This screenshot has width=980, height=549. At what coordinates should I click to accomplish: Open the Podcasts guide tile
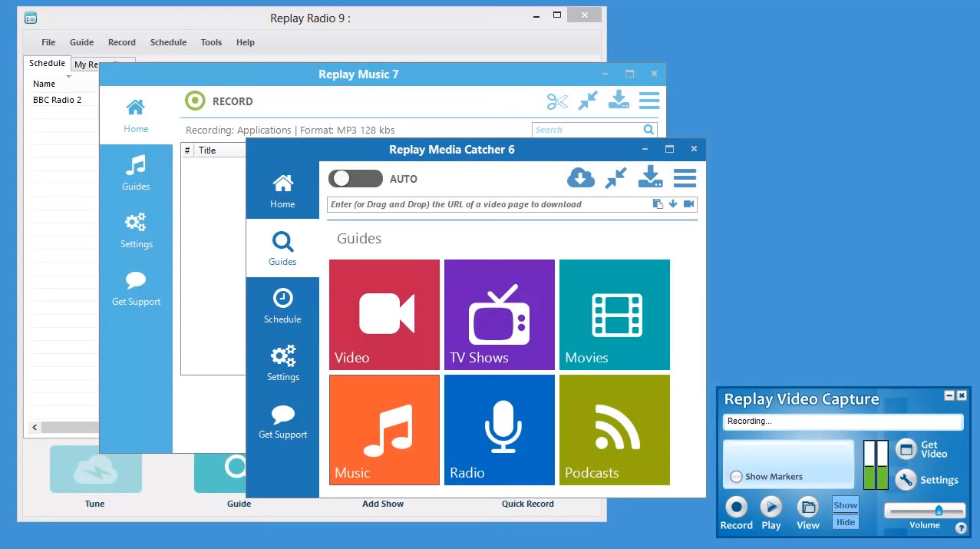click(615, 430)
